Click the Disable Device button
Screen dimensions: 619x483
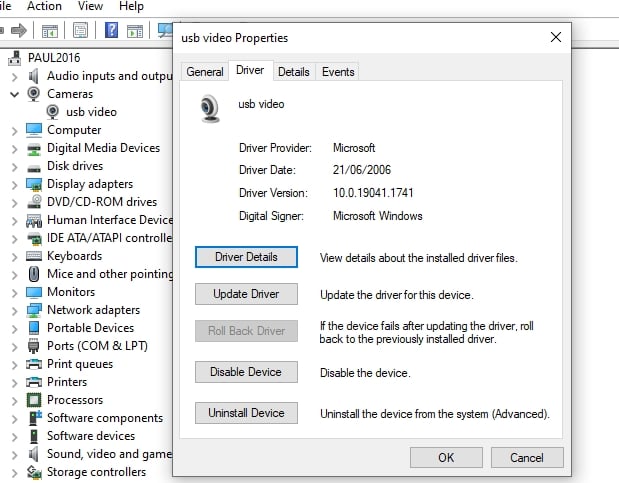[x=246, y=372]
